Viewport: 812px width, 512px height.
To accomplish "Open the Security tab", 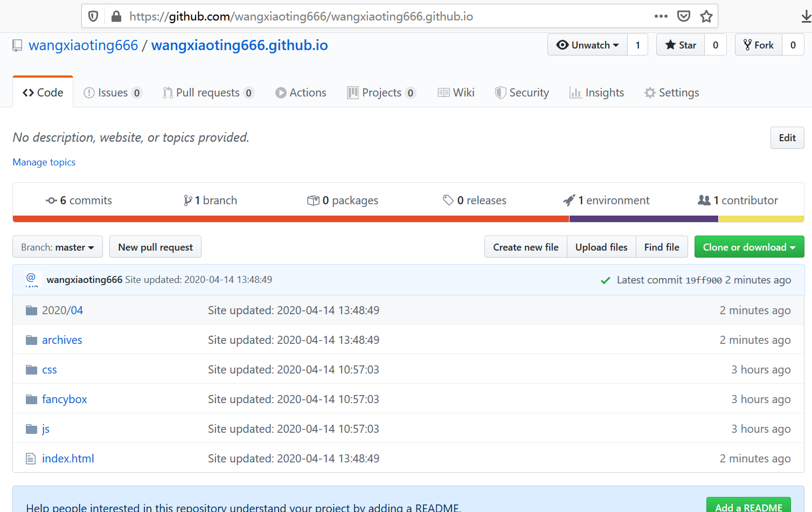I will coord(522,93).
